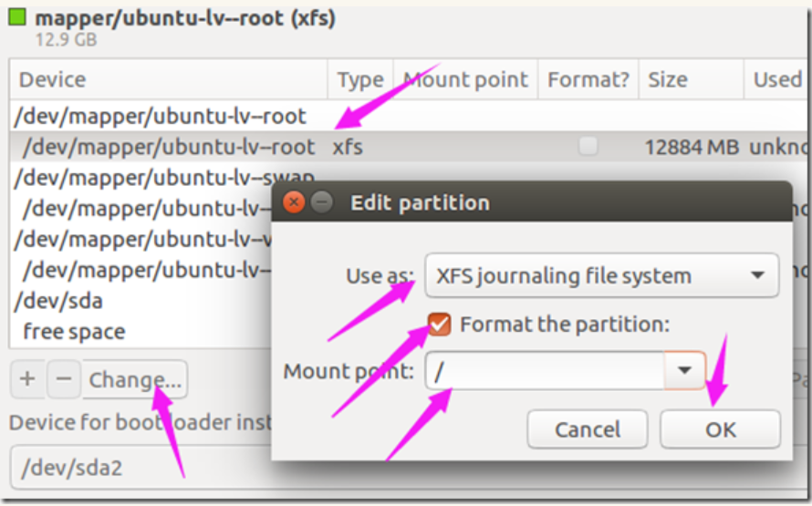Toggle format checkbox in xfs row
The width and height of the screenshot is (812, 506).
588,147
